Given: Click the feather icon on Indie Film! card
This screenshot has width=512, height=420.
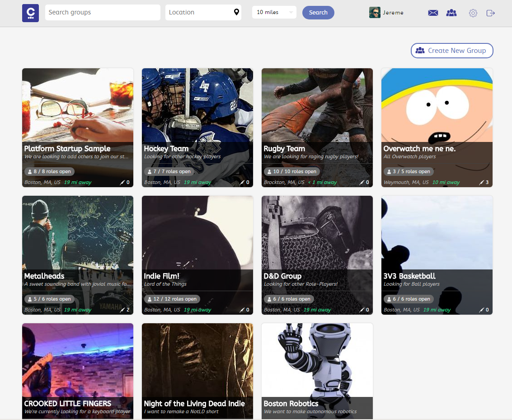Looking at the screenshot, I should tap(242, 310).
